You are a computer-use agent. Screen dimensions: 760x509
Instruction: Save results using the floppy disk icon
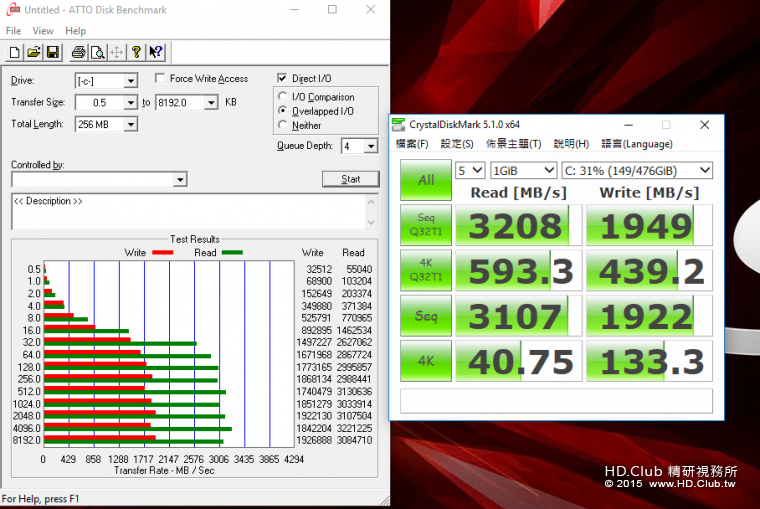tap(52, 52)
